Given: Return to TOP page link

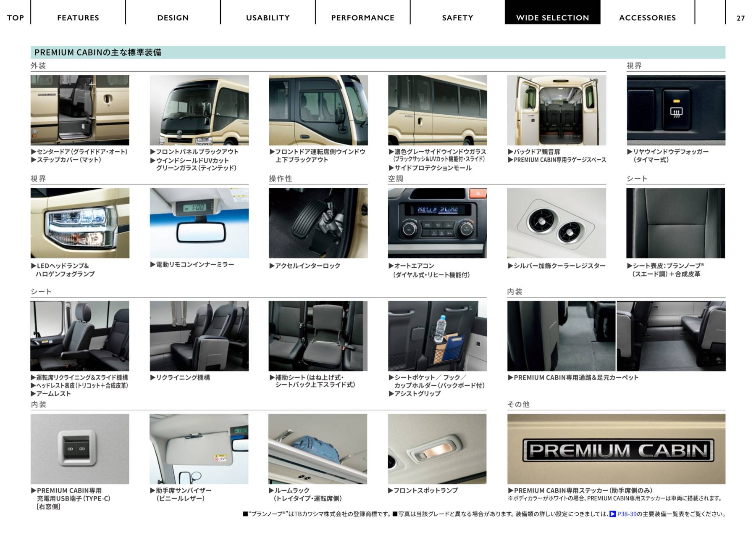Looking at the screenshot, I should (x=16, y=18).
